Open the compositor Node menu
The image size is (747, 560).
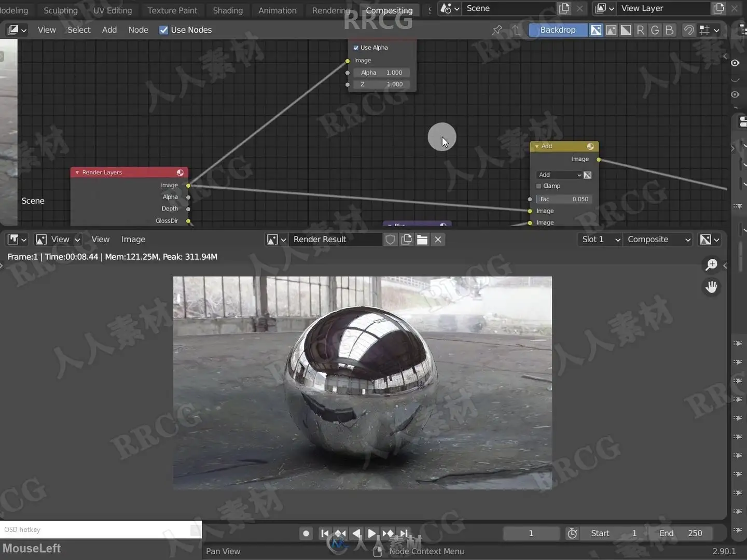tap(138, 30)
